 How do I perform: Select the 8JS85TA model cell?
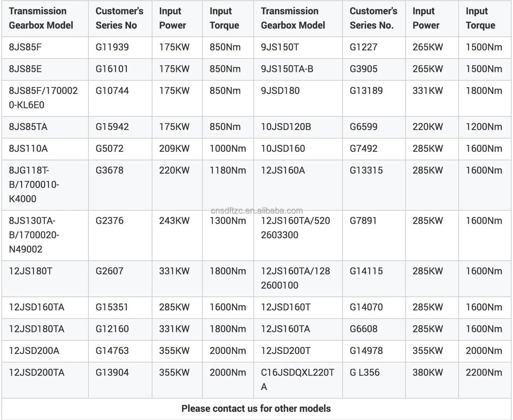tap(28, 127)
